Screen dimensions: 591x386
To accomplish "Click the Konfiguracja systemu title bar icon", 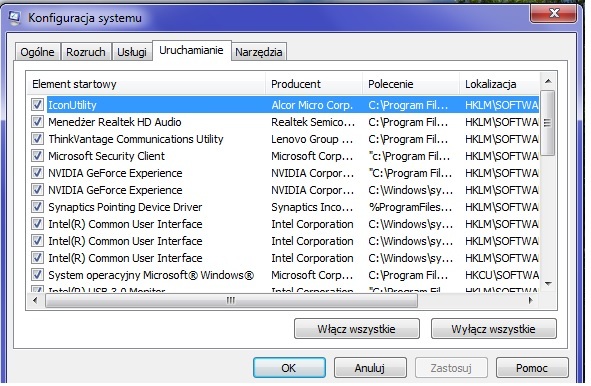I will tap(15, 18).
